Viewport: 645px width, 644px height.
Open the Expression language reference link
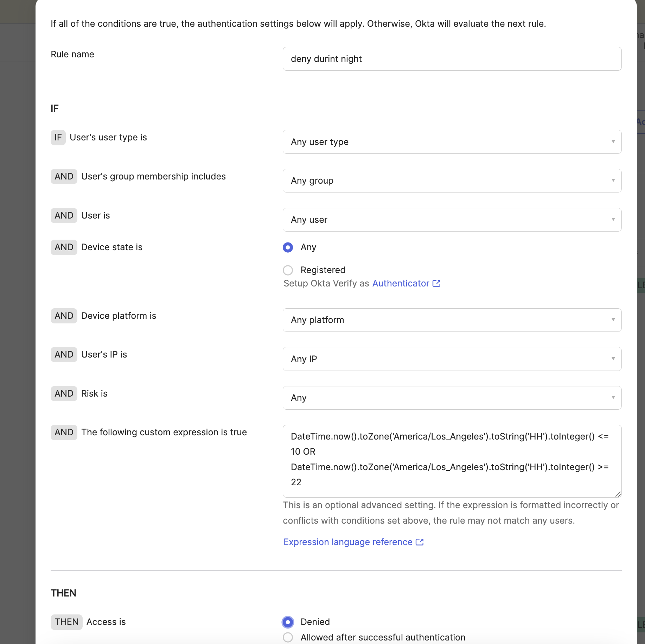[348, 542]
